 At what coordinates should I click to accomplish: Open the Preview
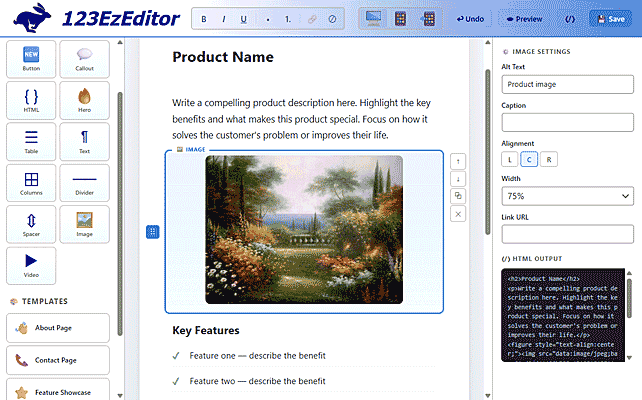click(524, 19)
